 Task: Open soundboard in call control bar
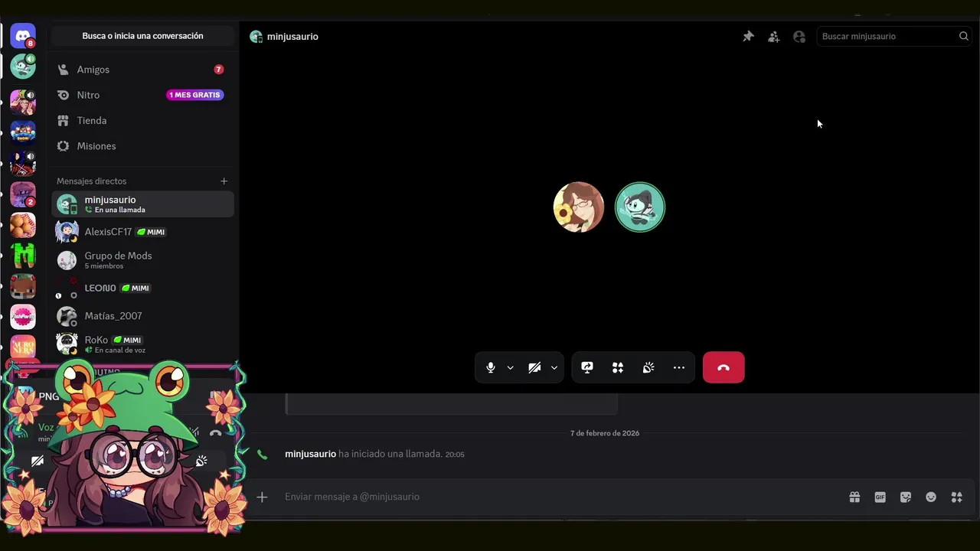click(x=648, y=367)
